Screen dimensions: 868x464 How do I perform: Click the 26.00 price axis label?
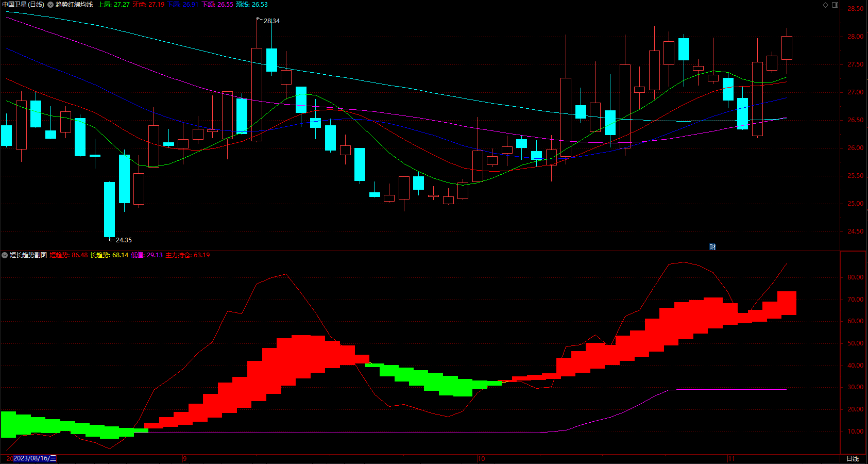click(x=855, y=148)
